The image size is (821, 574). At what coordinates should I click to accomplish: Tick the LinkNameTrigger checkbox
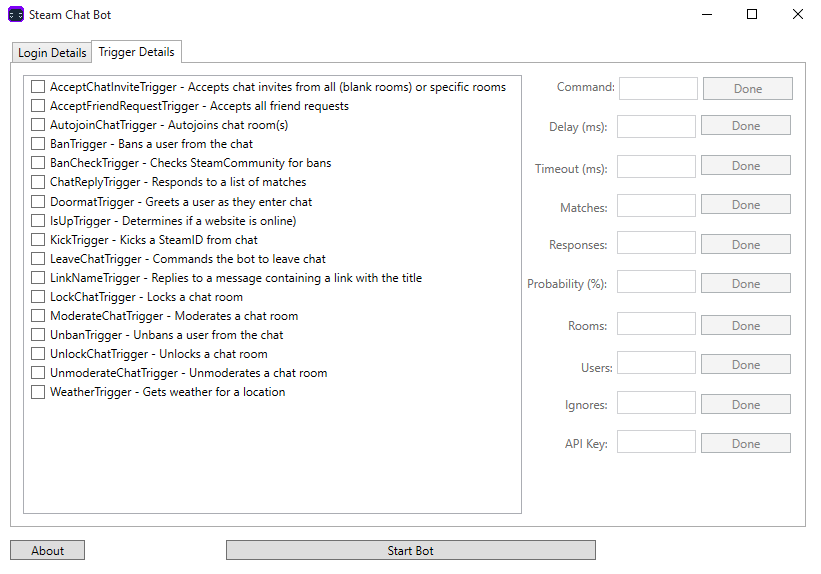point(38,278)
